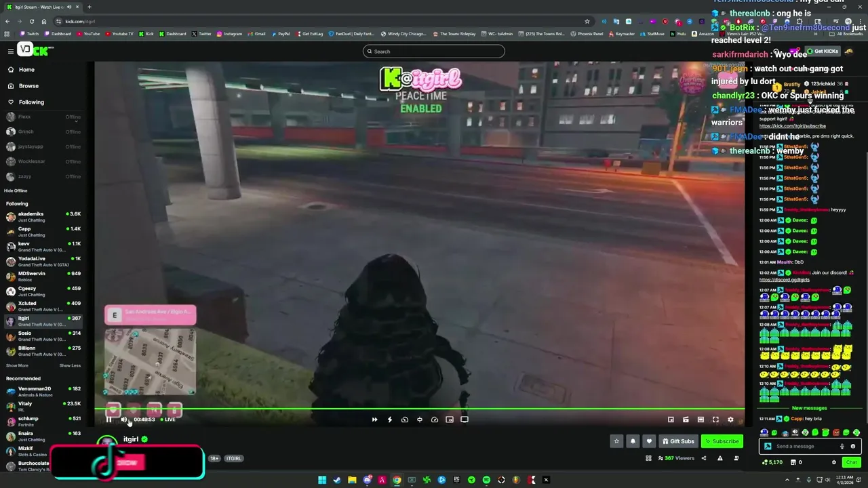Click Gift Subs button
This screenshot has width=868, height=488.
pyautogui.click(x=678, y=441)
